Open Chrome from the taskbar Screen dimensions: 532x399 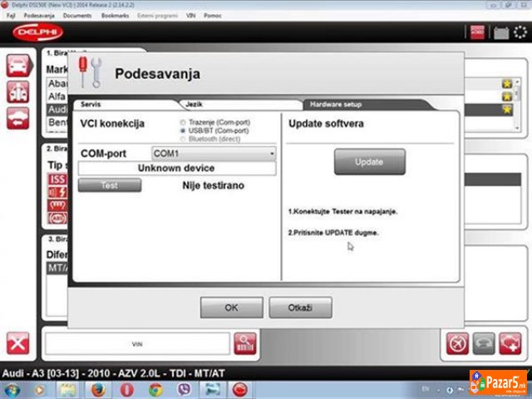pyautogui.click(x=155, y=390)
